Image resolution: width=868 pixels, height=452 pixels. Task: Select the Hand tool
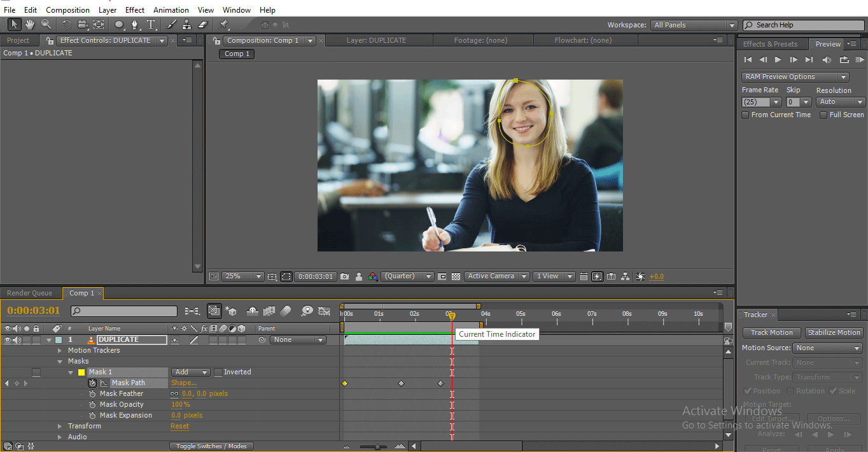(x=30, y=25)
